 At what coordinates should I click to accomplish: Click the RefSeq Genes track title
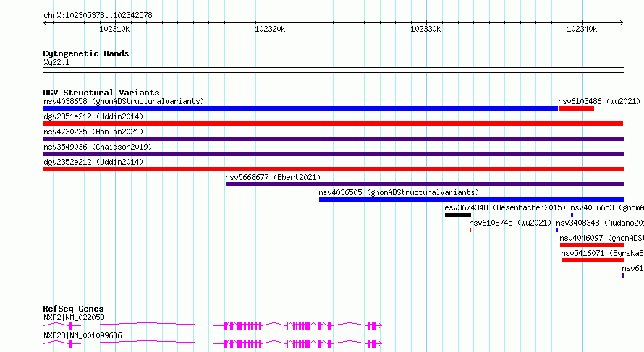73,309
